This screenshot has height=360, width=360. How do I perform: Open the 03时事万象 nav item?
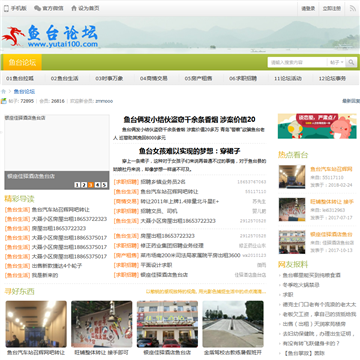click(x=109, y=79)
